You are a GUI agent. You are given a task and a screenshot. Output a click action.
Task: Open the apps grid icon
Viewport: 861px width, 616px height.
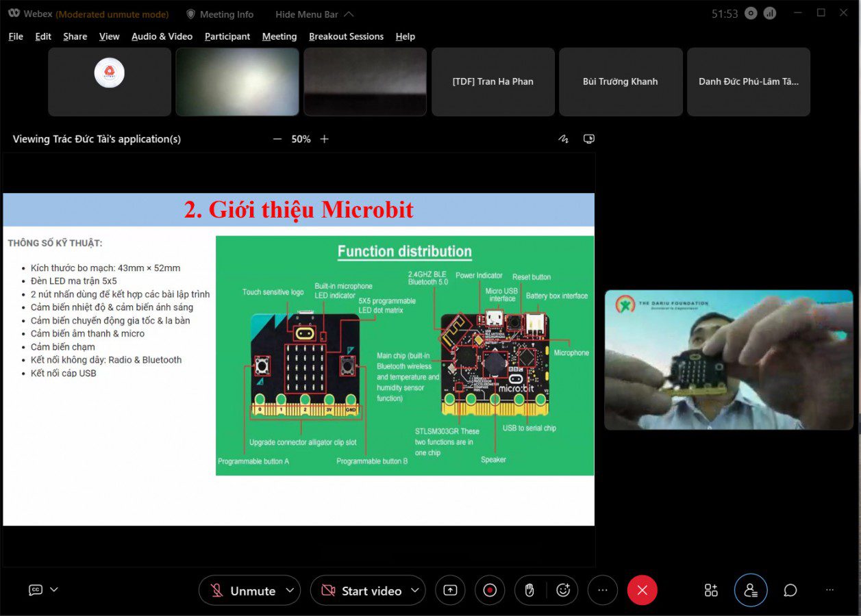point(711,590)
